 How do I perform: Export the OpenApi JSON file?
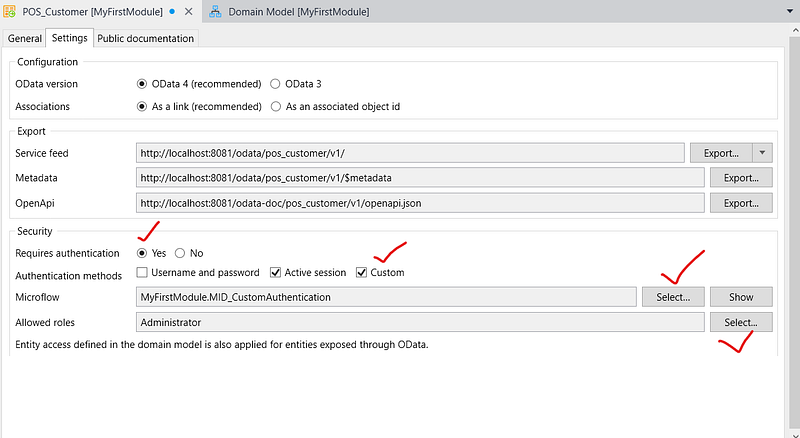(741, 203)
